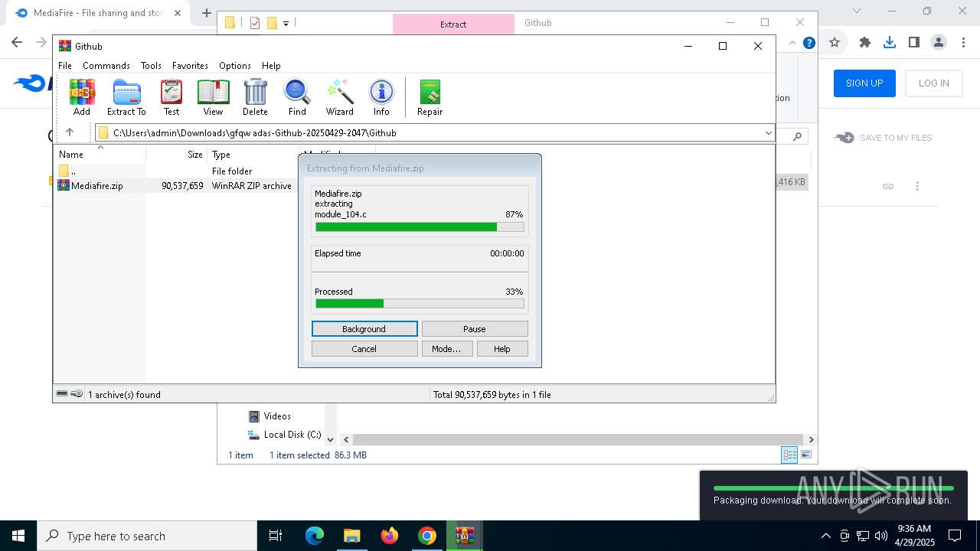Viewport: 980px width, 551px height.
Task: Click the Add toolbar icon in WinRAR
Action: click(x=82, y=97)
